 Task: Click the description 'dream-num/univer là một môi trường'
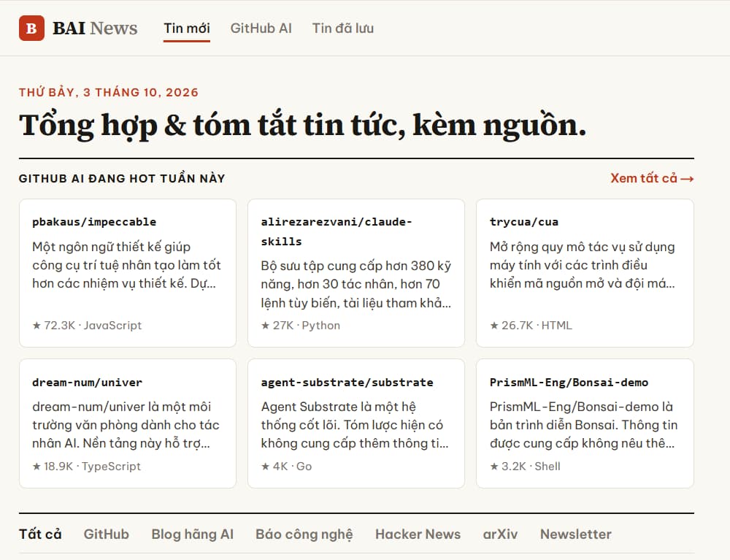126,424
